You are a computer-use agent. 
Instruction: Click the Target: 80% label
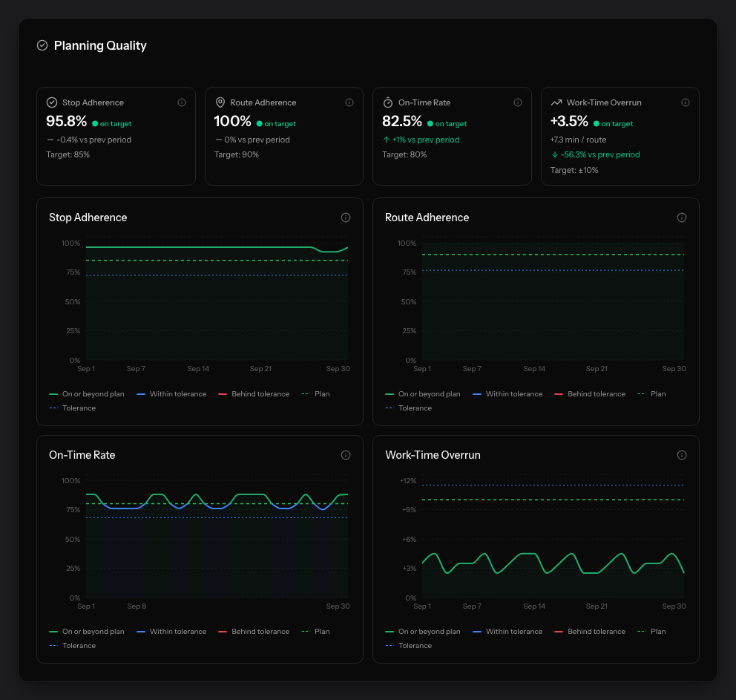pos(404,154)
